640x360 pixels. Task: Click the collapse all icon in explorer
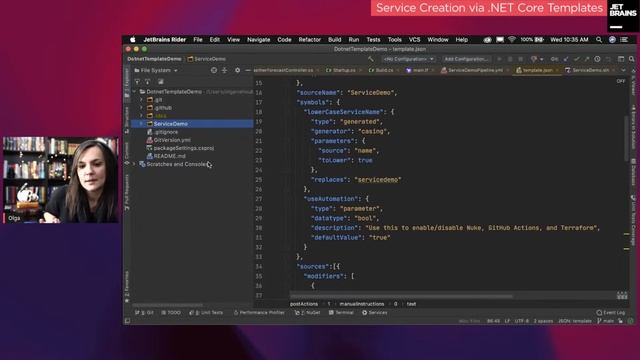pos(224,70)
